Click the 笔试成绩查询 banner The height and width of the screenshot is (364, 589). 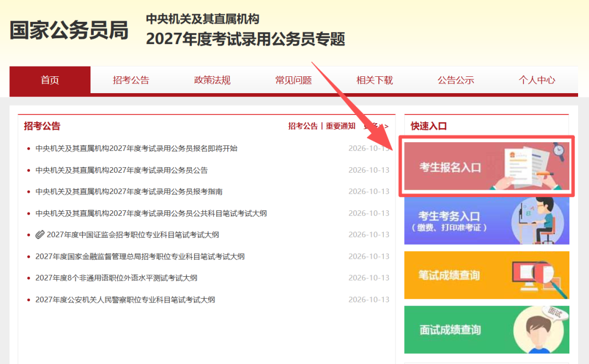pyautogui.click(x=487, y=275)
